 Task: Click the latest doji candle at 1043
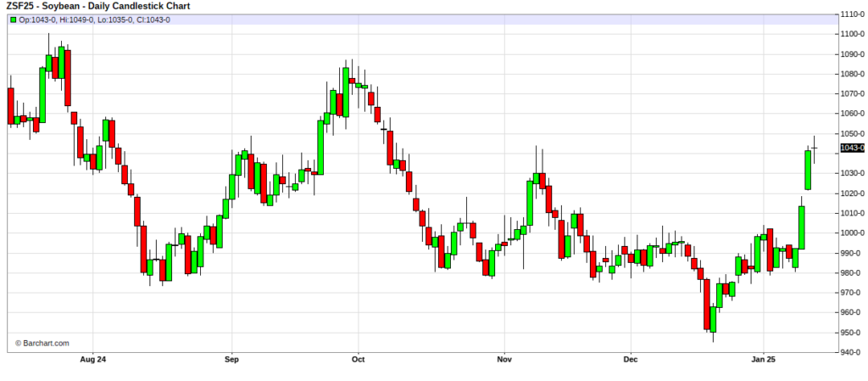point(815,148)
